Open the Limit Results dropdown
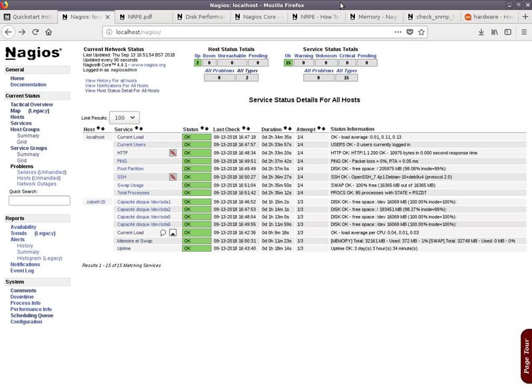Image resolution: width=532 pixels, height=392 pixels. pyautogui.click(x=125, y=118)
